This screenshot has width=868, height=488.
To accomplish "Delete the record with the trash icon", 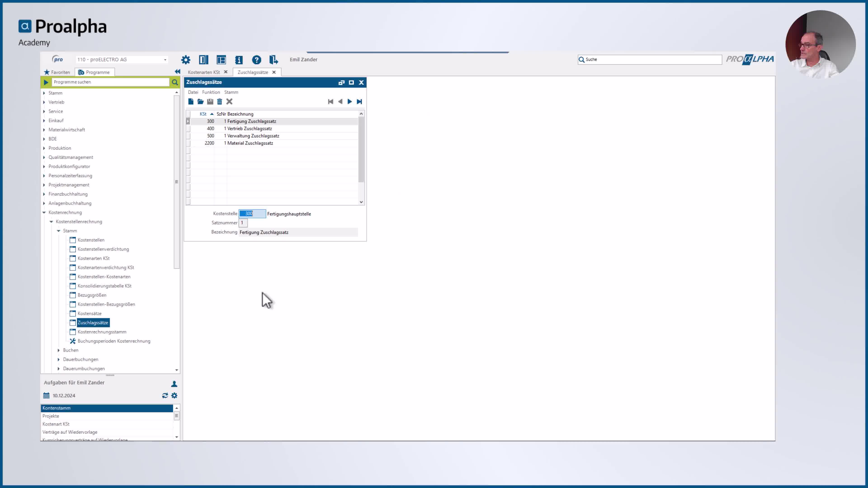I will pyautogui.click(x=220, y=101).
